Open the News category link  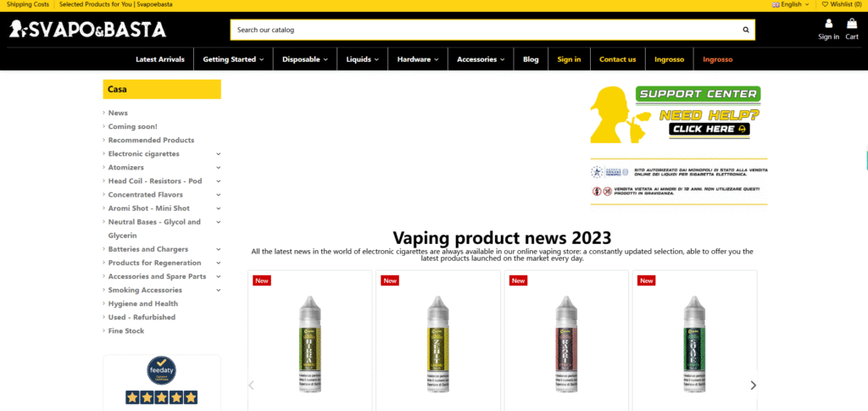[x=118, y=113]
